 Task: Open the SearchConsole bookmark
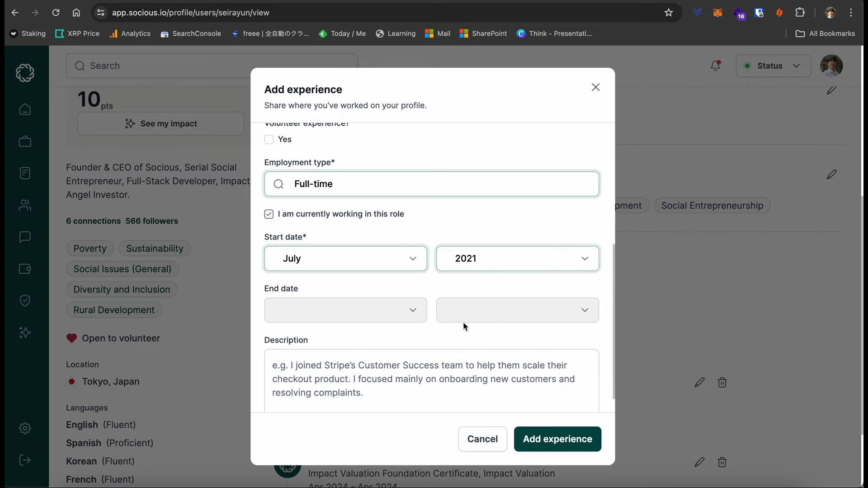(x=191, y=33)
